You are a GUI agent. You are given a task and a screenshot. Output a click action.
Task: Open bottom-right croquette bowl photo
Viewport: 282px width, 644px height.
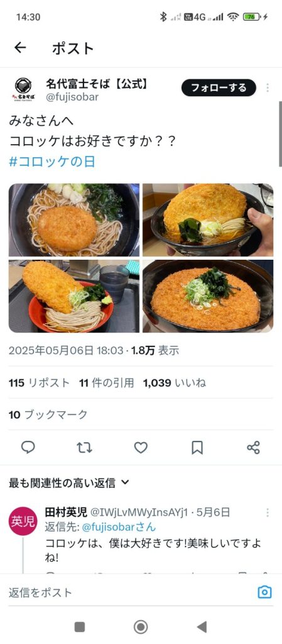(208, 296)
